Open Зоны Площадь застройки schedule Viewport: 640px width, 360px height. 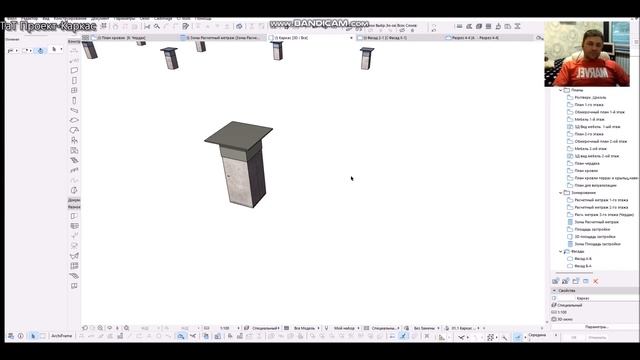[597, 244]
